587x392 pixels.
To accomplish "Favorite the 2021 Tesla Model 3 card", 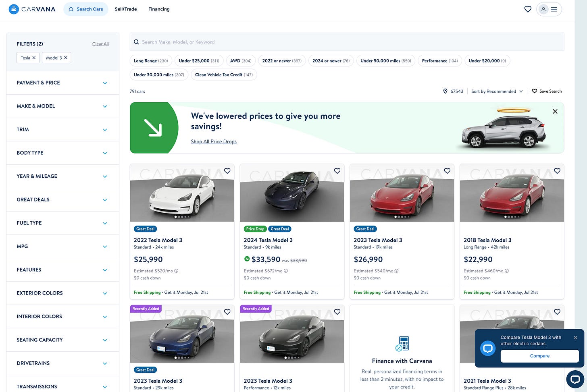I will click(x=557, y=312).
